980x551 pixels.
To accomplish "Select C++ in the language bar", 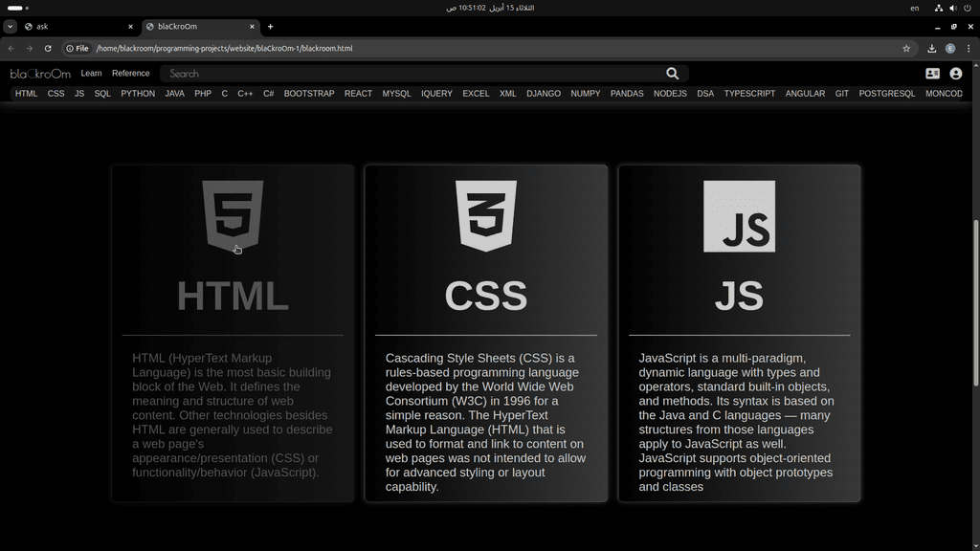I will [245, 94].
